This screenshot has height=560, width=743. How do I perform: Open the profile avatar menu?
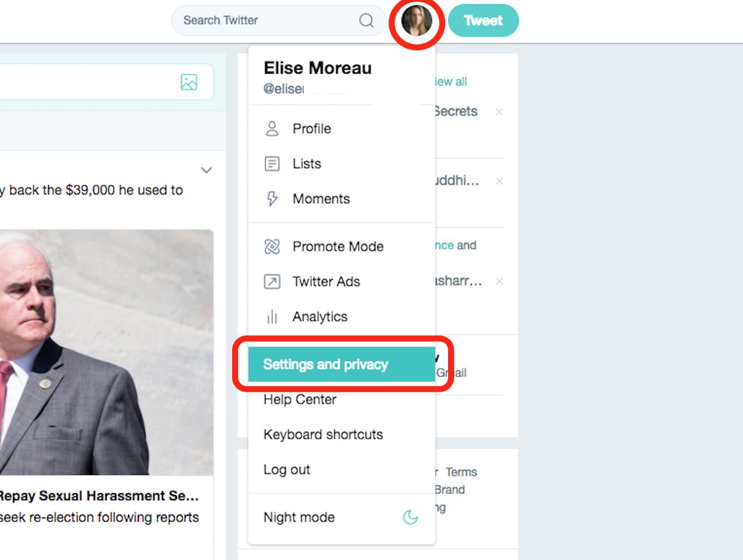417,21
